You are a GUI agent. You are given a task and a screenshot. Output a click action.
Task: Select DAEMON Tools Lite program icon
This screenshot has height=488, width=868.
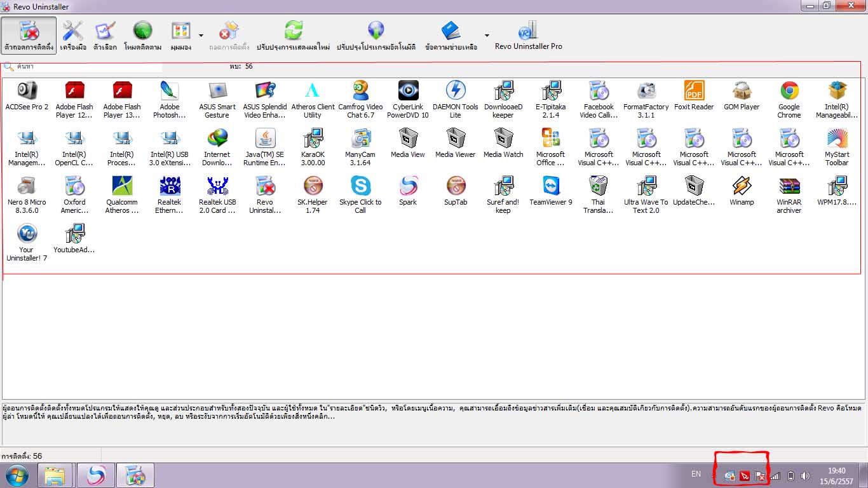point(456,98)
